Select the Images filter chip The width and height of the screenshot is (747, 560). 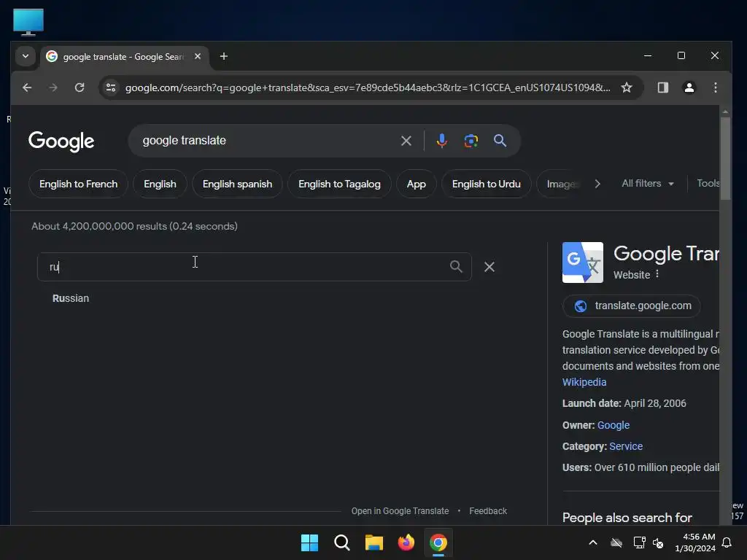pyautogui.click(x=561, y=184)
